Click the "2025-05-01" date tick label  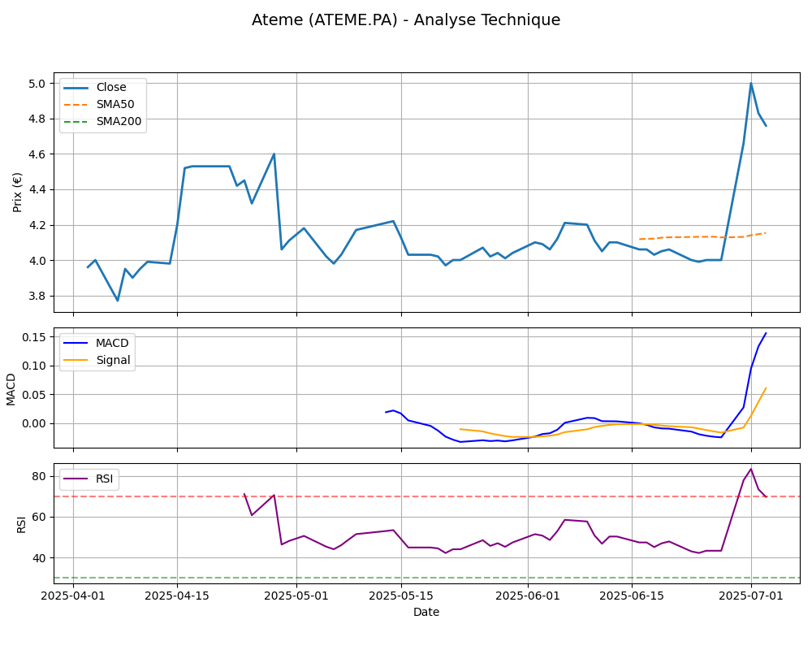coord(296,596)
